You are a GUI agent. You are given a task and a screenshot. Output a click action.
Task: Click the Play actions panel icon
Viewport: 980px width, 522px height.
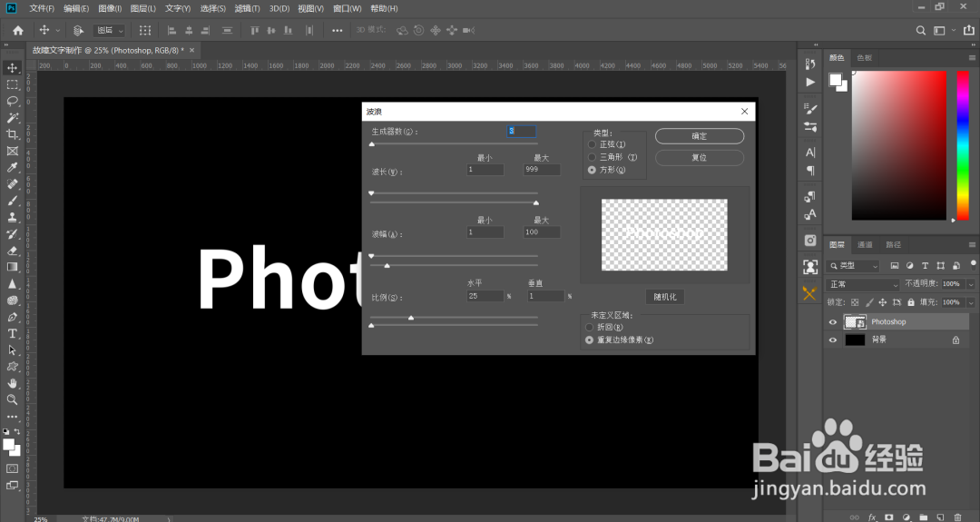(810, 82)
